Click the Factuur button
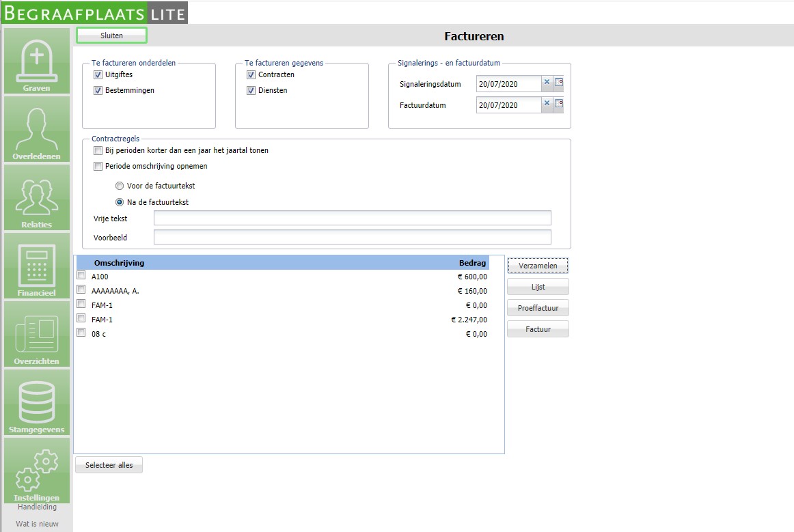Screen dimensions: 794x532 tap(538, 330)
